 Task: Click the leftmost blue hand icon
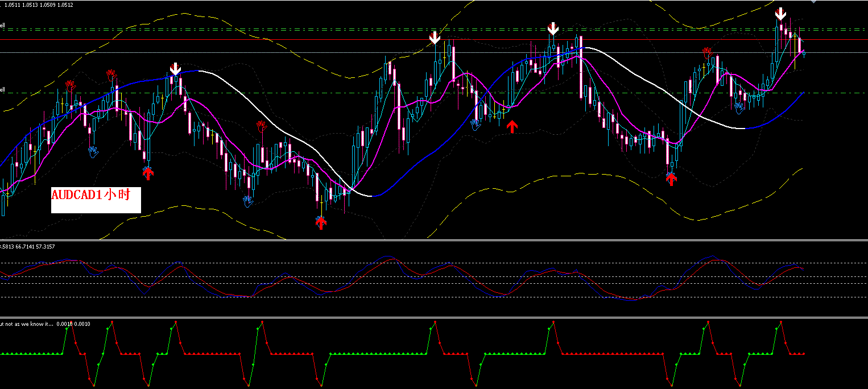(93, 151)
